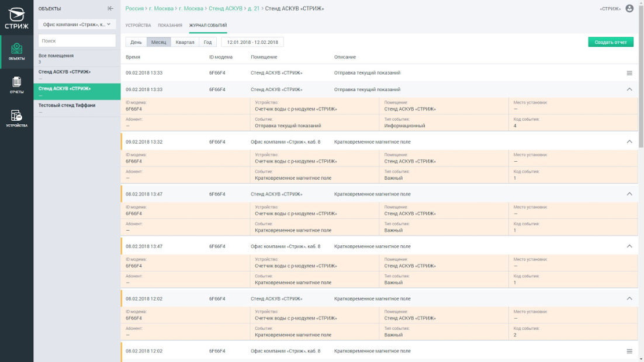Viewport: 644px width, 362px height.
Task: Open the Отчеты section icon
Action: tap(16, 85)
